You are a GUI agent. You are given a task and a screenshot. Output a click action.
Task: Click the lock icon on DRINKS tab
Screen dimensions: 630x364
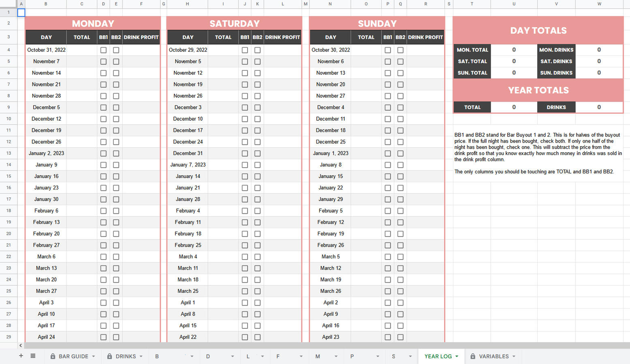click(109, 356)
